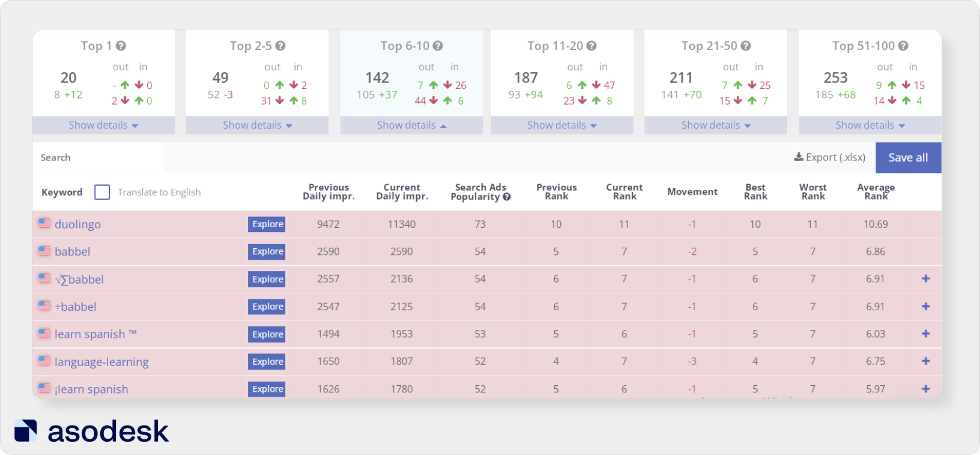Open the language-learning keyword link
The width and height of the screenshot is (980, 455).
[101, 362]
